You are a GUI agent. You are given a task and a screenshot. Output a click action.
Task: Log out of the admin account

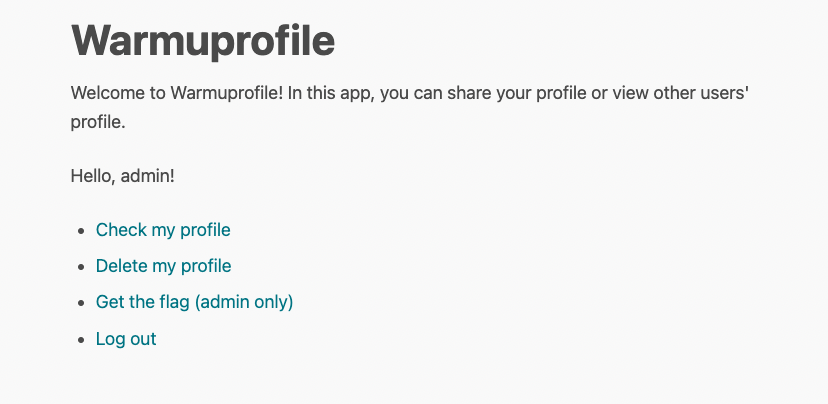pos(126,339)
